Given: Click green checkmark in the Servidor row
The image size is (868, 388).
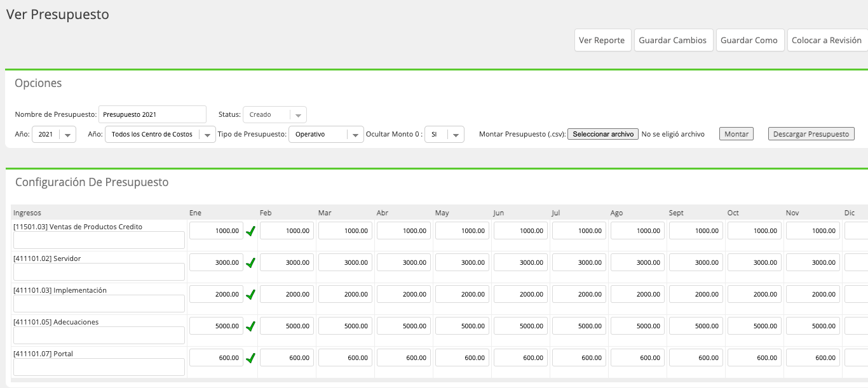Looking at the screenshot, I should (250, 263).
